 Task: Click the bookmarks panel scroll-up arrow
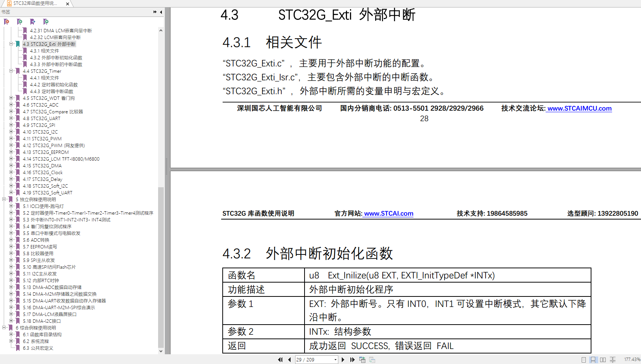(161, 30)
